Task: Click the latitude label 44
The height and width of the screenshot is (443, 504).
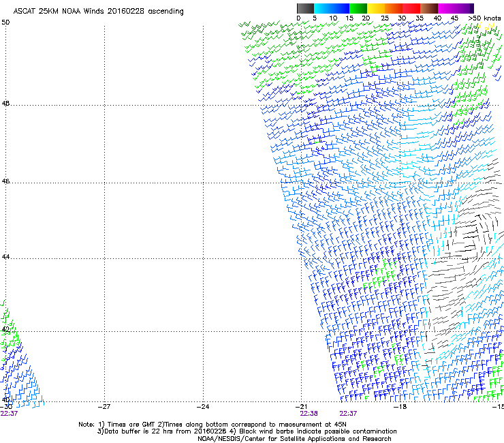Action: point(5,257)
